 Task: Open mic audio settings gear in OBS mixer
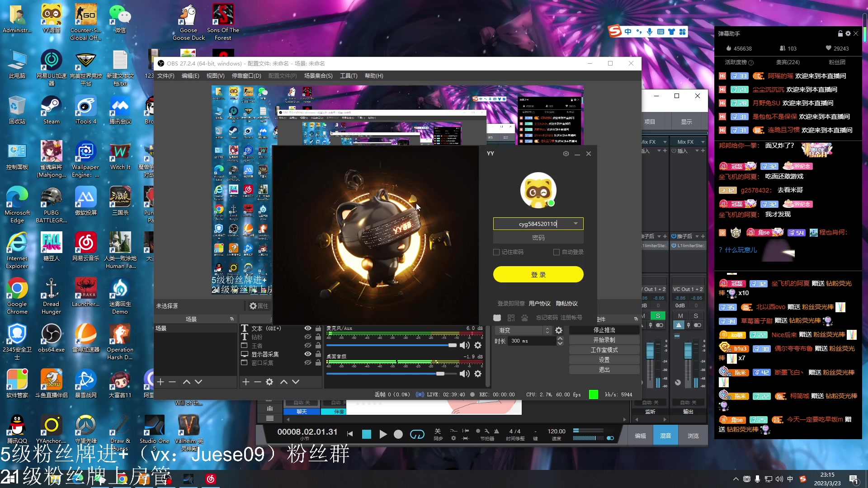478,345
